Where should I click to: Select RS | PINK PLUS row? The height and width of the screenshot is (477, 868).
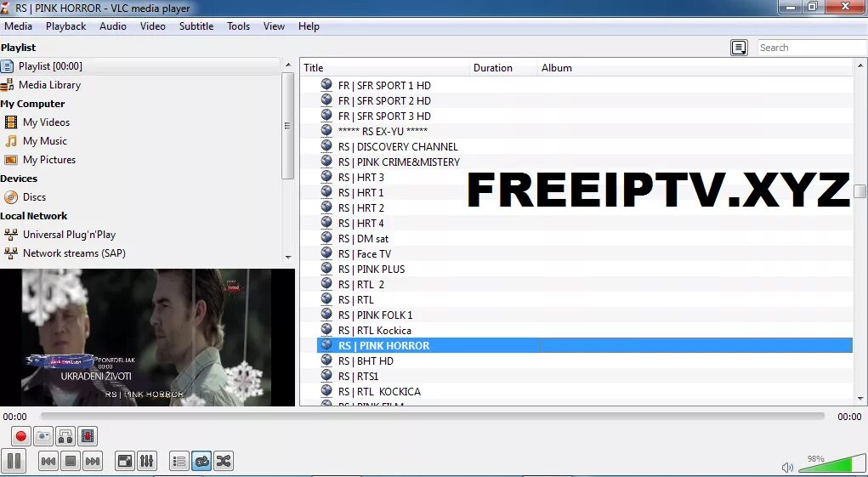585,269
